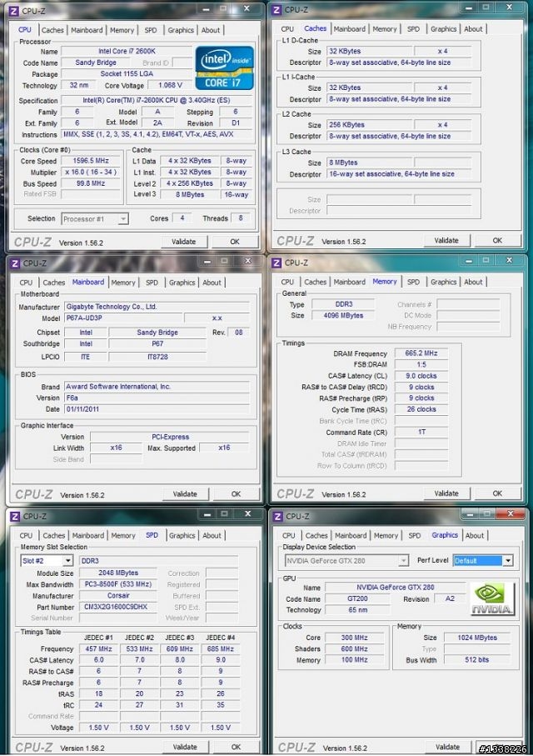Click the CPU-Z title icon of CPU window

pyautogui.click(x=14, y=11)
